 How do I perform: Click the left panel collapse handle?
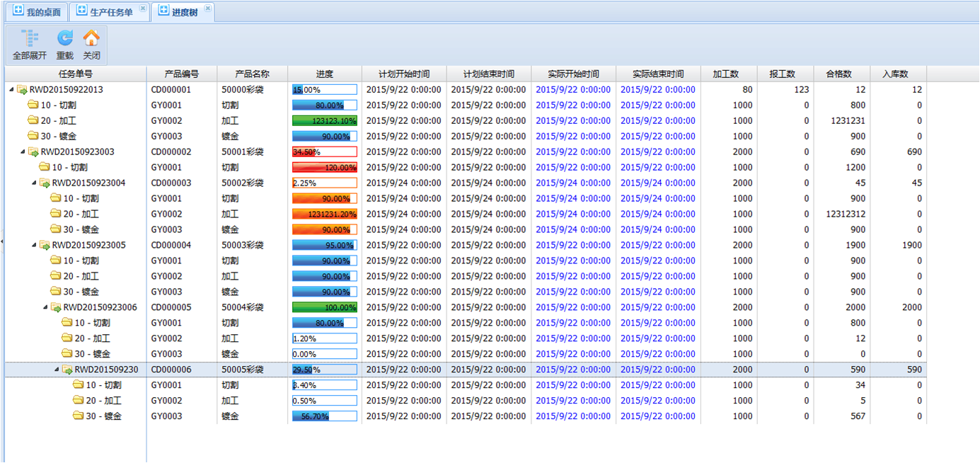pos(2,241)
